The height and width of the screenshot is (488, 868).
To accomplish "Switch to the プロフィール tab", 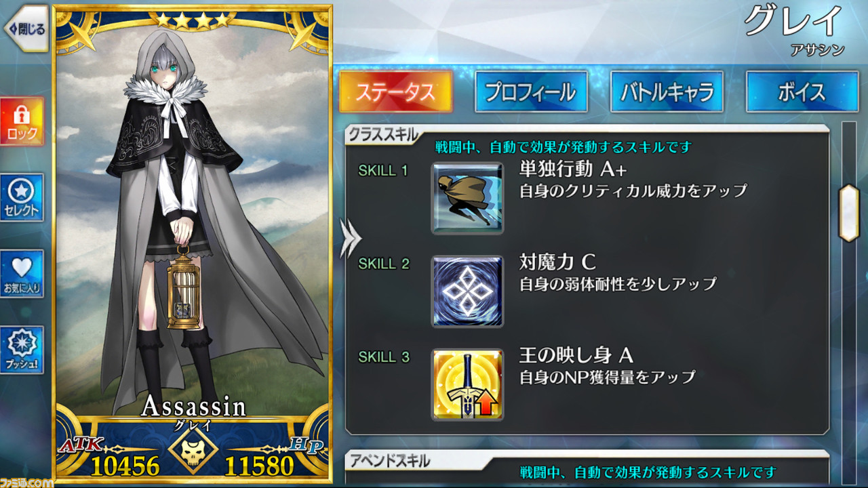I will 531,91.
